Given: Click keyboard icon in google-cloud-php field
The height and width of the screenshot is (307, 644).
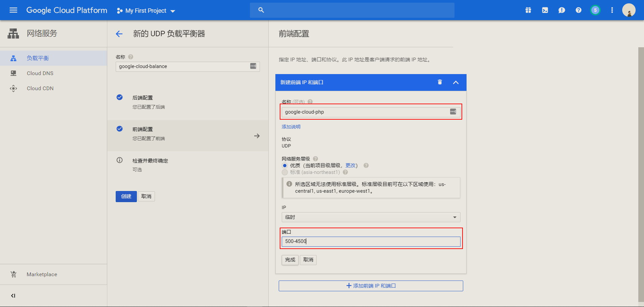Looking at the screenshot, I should pos(453,112).
